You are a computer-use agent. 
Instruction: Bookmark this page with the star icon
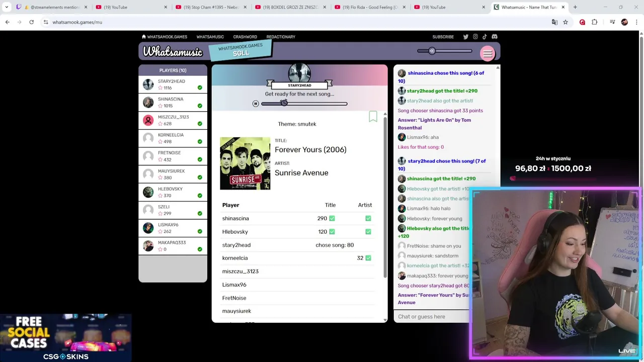pos(566,22)
